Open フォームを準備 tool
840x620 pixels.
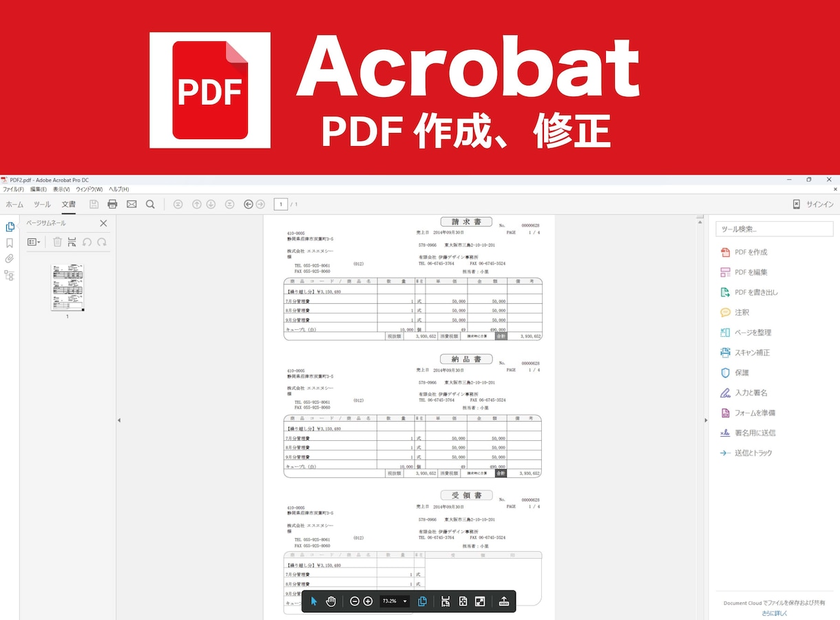click(748, 413)
